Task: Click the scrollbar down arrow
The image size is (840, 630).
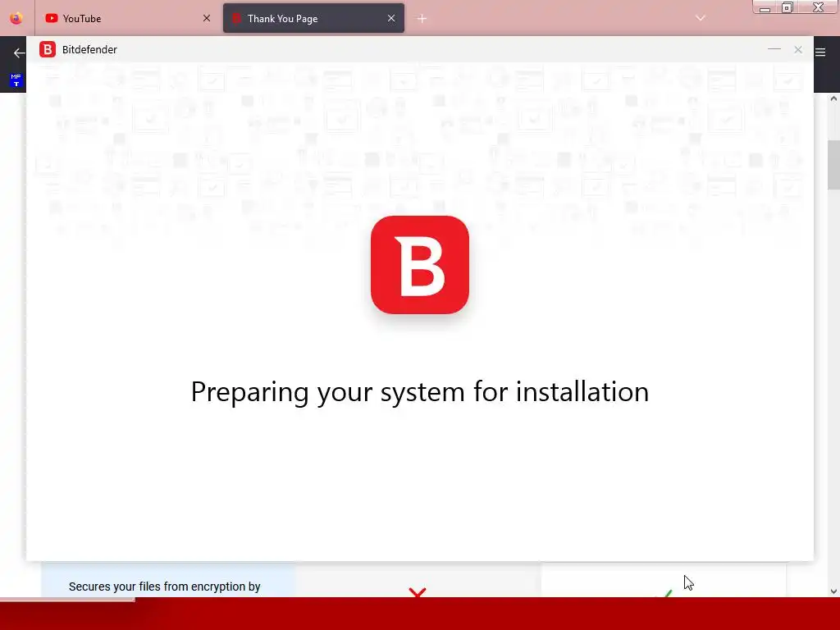Action: (833, 591)
